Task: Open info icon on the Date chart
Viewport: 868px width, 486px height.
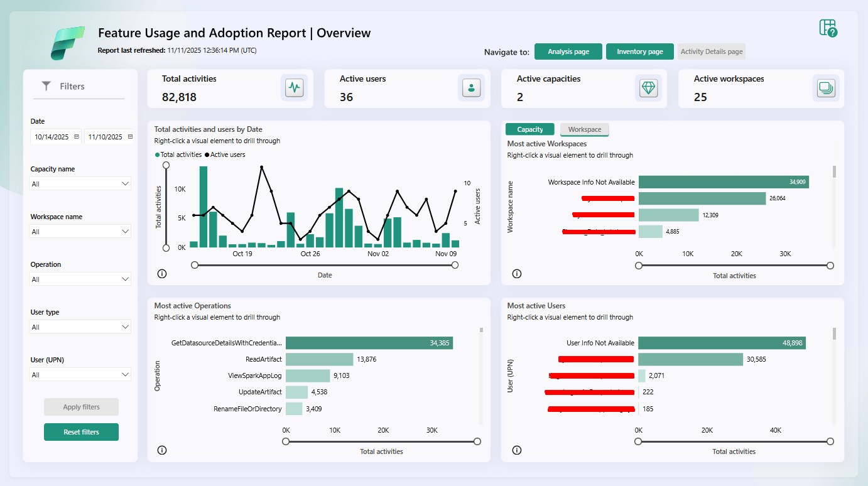Action: pyautogui.click(x=162, y=274)
